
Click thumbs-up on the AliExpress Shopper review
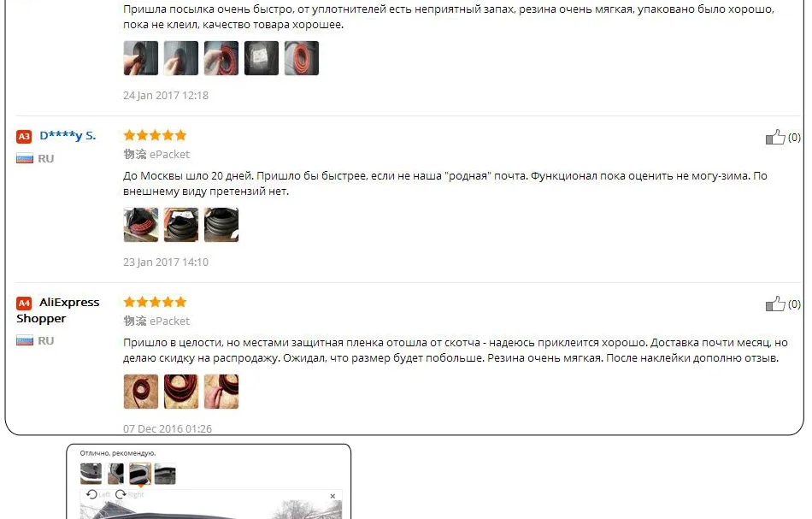[x=775, y=304]
